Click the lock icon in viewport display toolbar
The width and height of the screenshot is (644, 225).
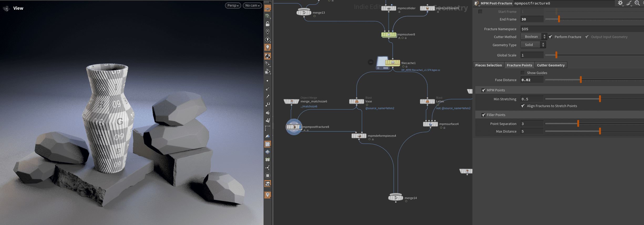267,24
